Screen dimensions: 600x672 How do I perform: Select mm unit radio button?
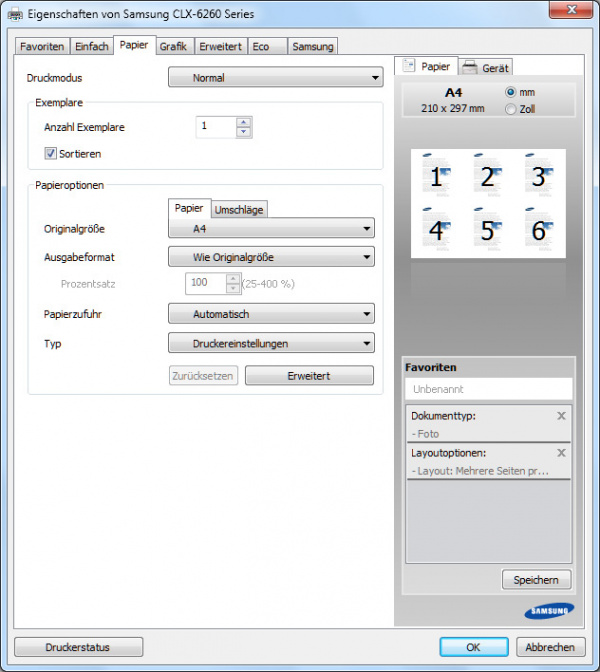511,92
